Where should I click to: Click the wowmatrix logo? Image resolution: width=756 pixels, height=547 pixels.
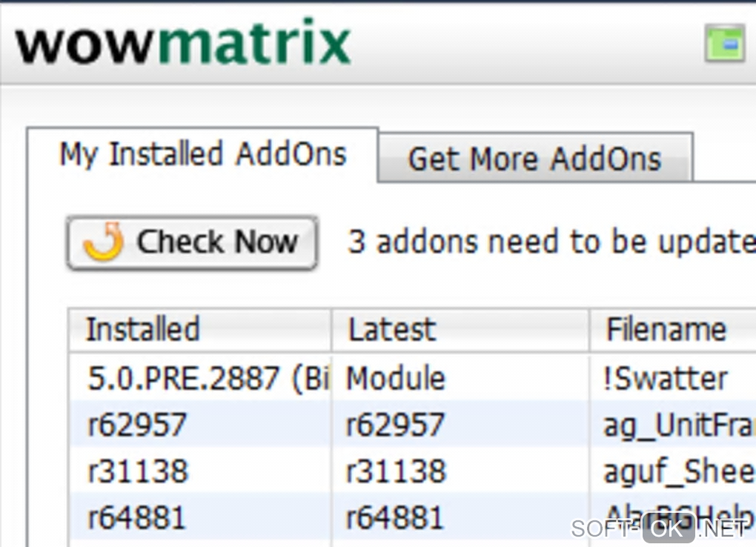[183, 42]
